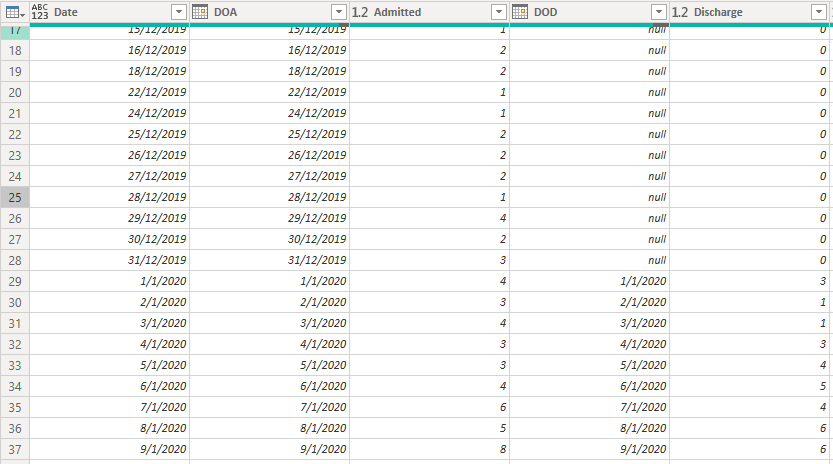Select row number 29
833x464 pixels.
(x=15, y=281)
